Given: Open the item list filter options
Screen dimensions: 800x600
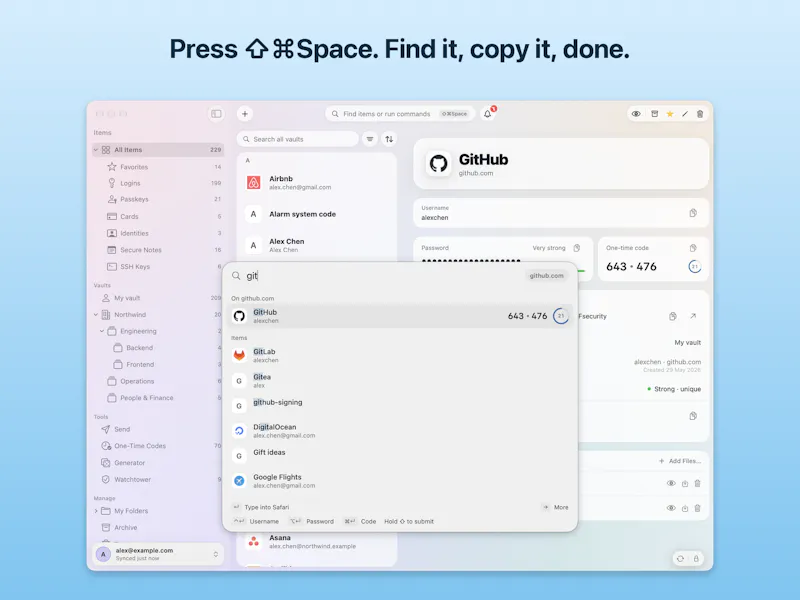Looking at the screenshot, I should [x=370, y=139].
